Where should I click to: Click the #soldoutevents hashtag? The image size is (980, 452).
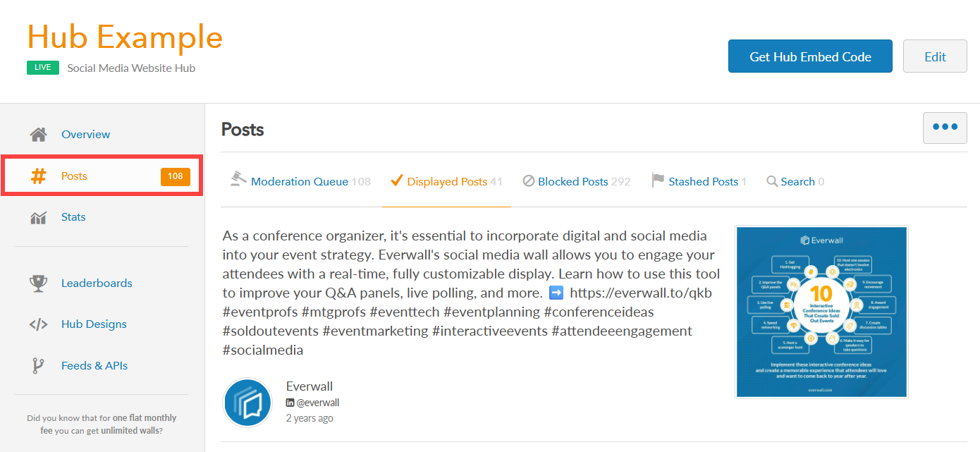tap(270, 331)
